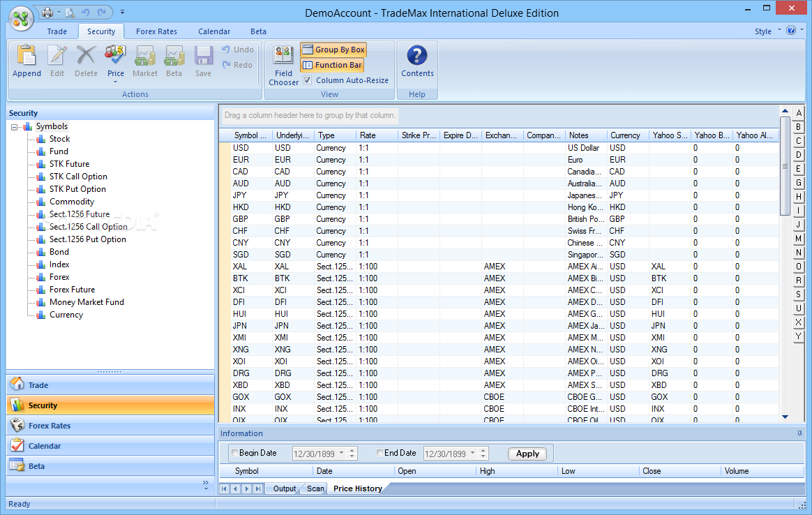812x515 pixels.
Task: Click the Apply button
Action: [x=527, y=454]
